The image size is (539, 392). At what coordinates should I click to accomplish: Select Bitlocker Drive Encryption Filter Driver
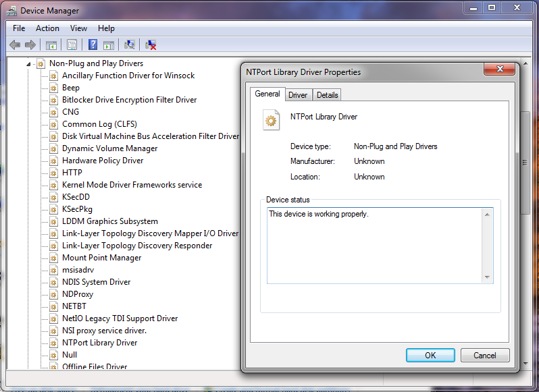[x=129, y=100]
